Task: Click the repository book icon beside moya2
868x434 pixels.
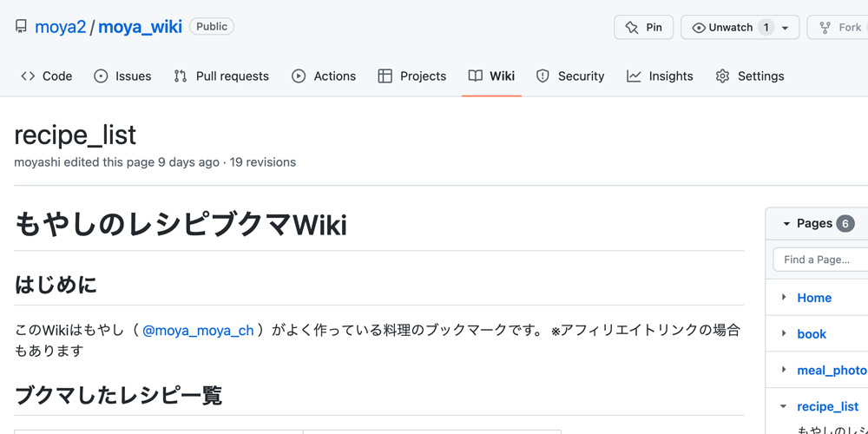Action: pos(21,27)
